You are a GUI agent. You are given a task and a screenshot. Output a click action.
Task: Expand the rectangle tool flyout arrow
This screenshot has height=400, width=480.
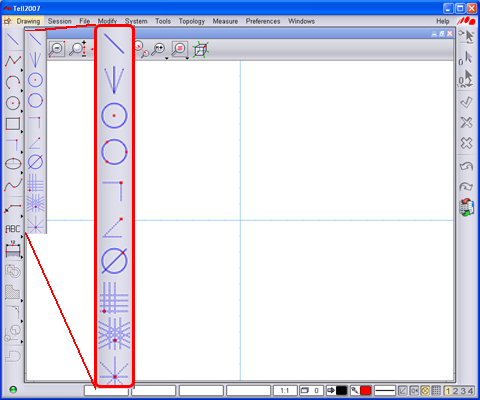tap(22, 132)
